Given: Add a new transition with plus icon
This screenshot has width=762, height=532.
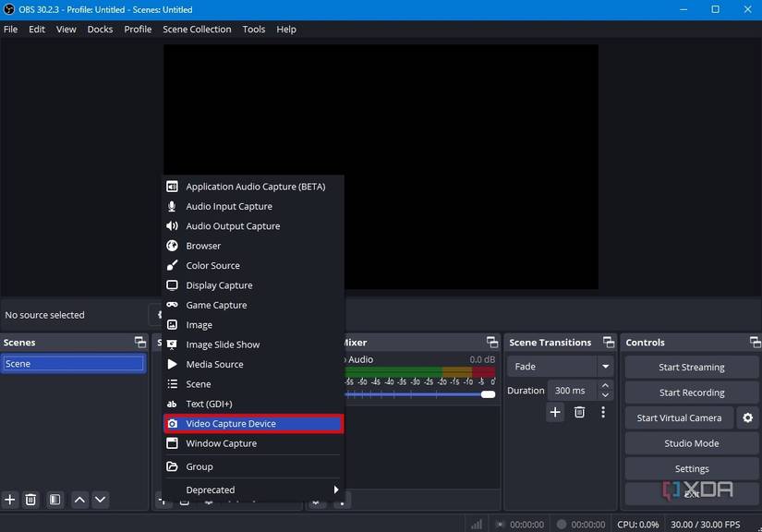Looking at the screenshot, I should (555, 413).
